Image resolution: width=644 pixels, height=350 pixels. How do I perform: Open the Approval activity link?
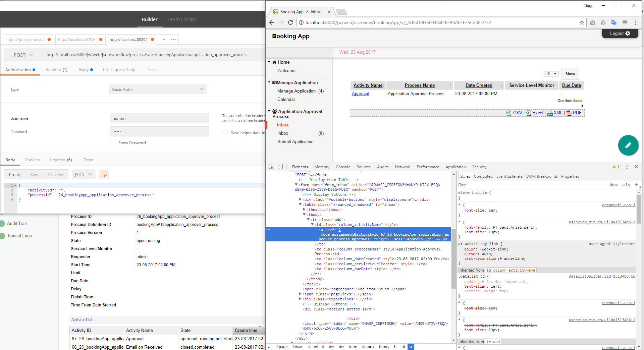click(x=360, y=94)
